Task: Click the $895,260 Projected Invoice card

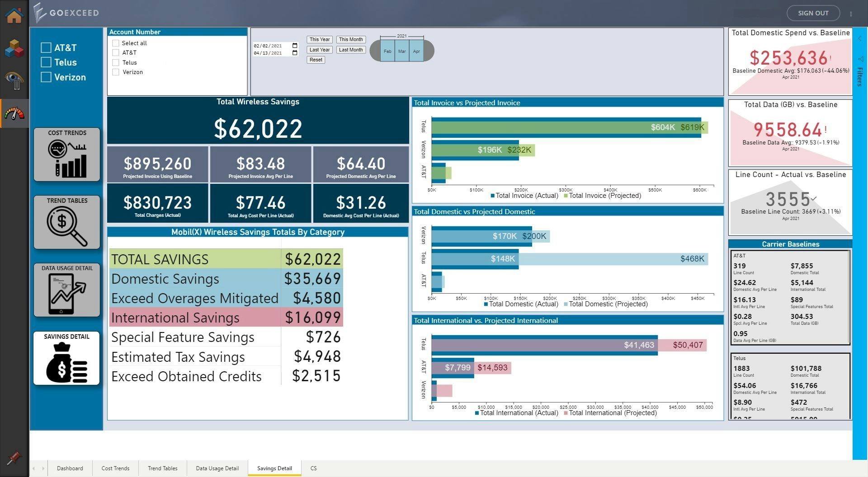Action: pyautogui.click(x=157, y=164)
